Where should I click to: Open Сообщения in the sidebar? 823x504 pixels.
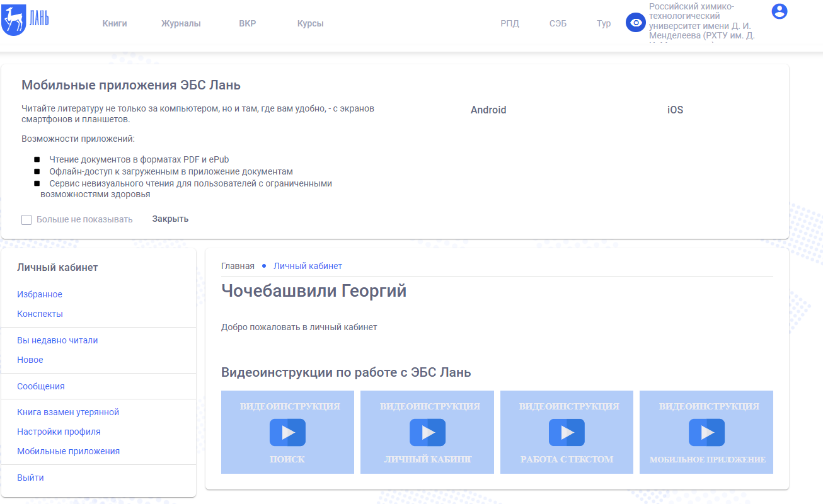(x=41, y=386)
